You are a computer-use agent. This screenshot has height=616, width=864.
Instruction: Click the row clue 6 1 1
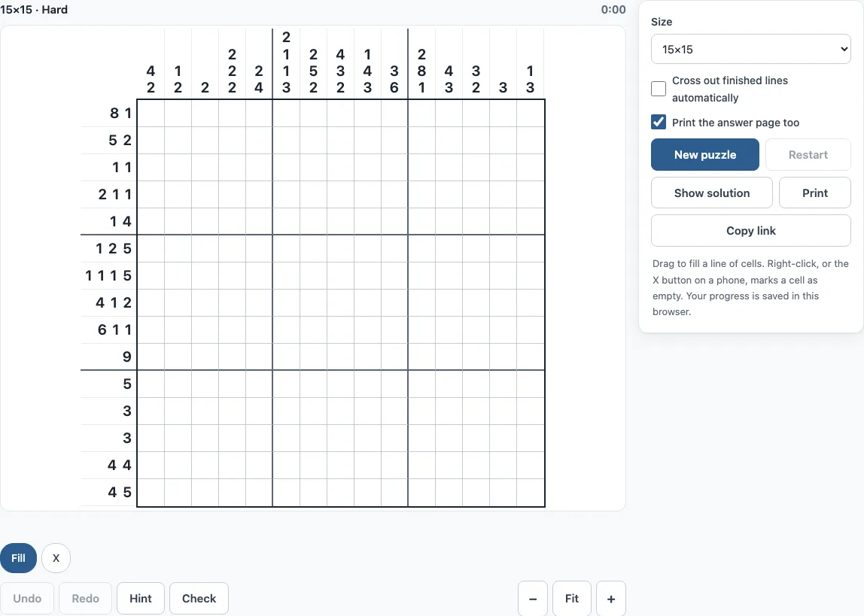pos(114,329)
